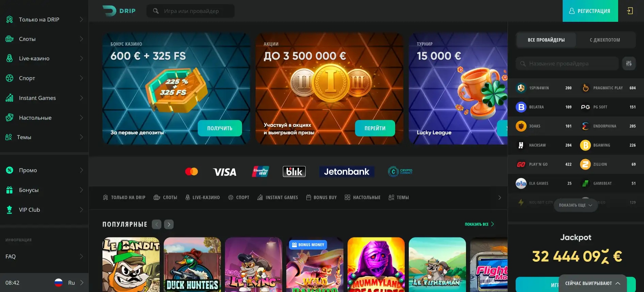
Task: Select Все провайдеры toggle tab
Action: pos(546,40)
